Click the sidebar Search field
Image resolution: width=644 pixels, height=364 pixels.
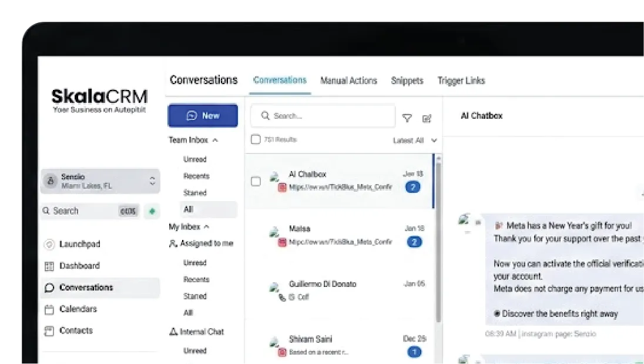point(90,211)
